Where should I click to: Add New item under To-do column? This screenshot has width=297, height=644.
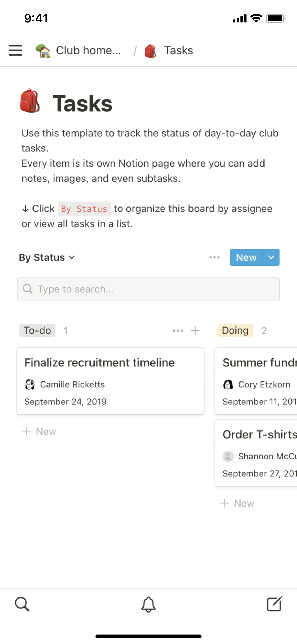[39, 431]
